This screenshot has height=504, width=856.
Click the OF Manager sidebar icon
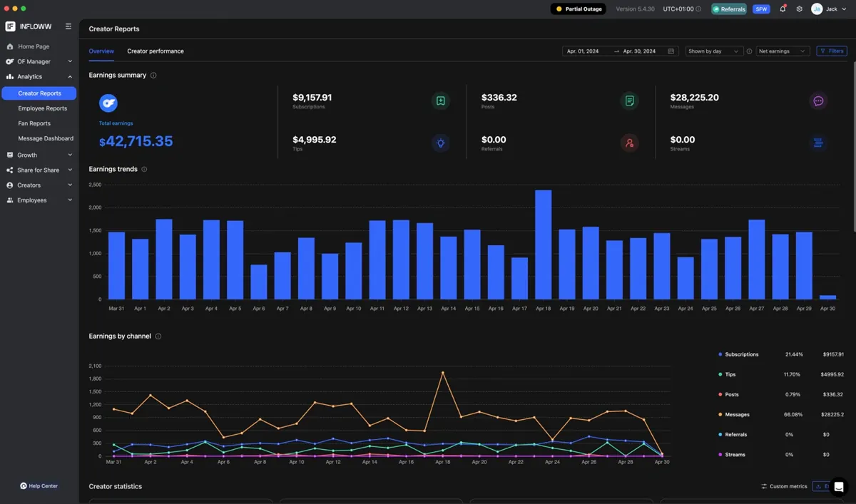[10, 61]
